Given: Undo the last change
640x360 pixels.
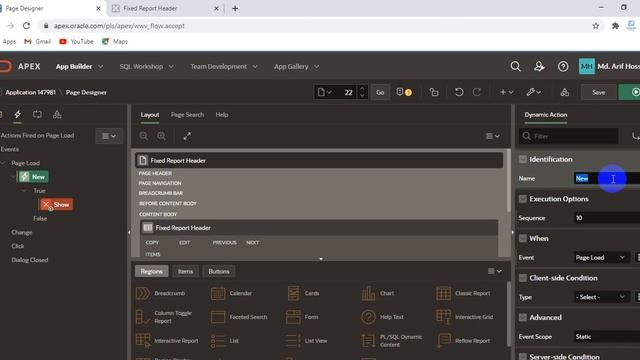Looking at the screenshot, I should pos(459,92).
